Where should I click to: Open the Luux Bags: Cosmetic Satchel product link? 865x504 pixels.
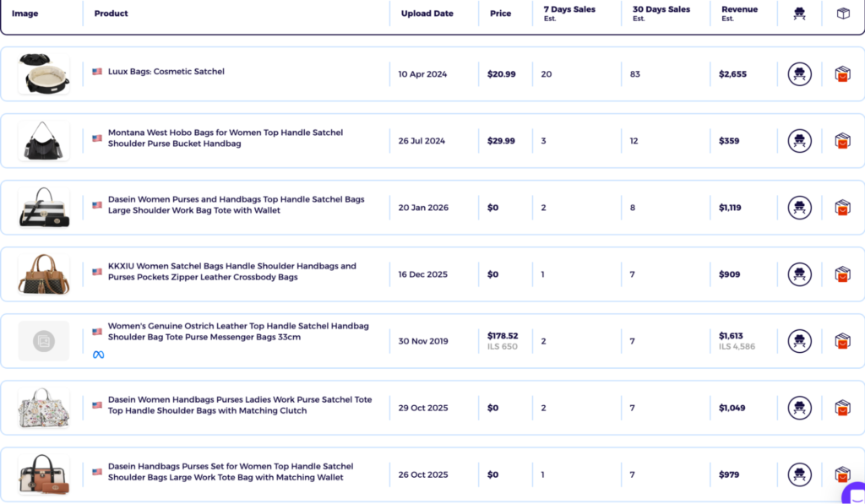[x=166, y=71]
